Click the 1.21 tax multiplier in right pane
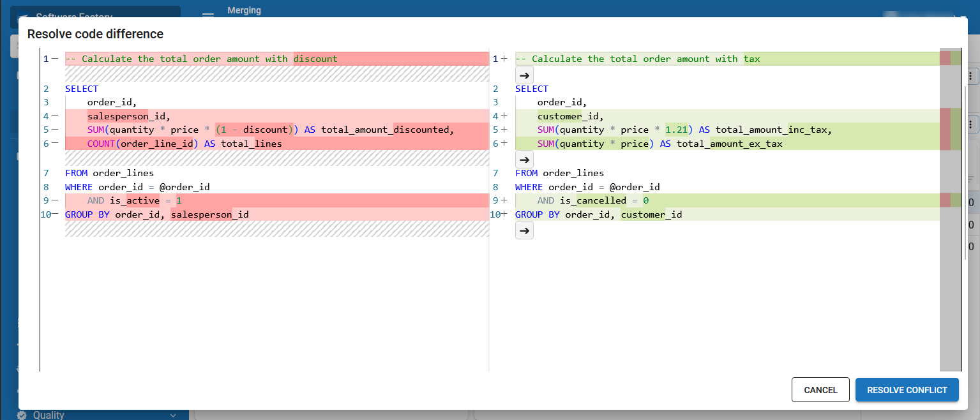This screenshot has height=420, width=980. 676,130
